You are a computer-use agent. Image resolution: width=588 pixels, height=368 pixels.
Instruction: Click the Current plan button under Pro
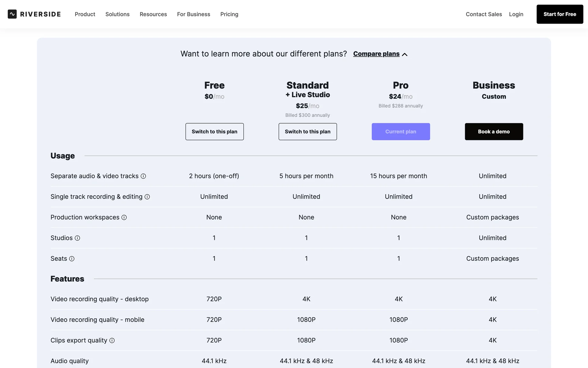pyautogui.click(x=401, y=132)
